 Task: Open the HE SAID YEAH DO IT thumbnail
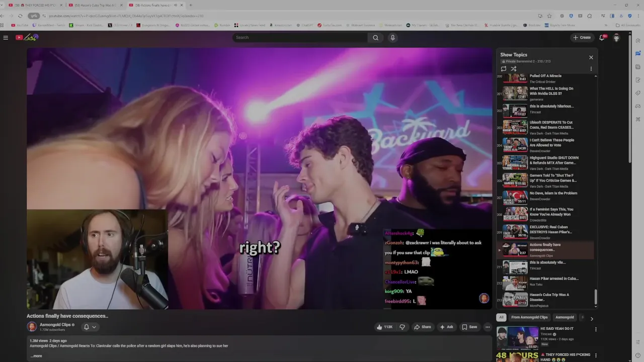pyautogui.click(x=517, y=338)
